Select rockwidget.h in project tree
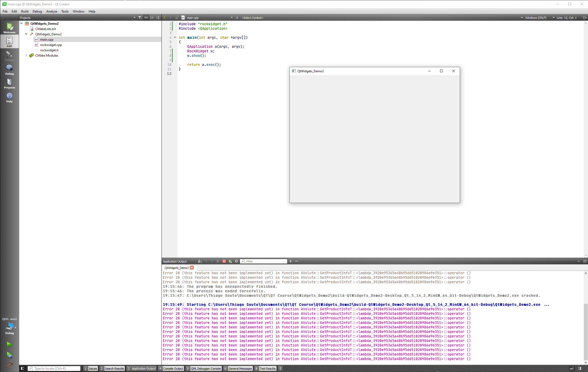The width and height of the screenshot is (588, 372). pos(49,50)
